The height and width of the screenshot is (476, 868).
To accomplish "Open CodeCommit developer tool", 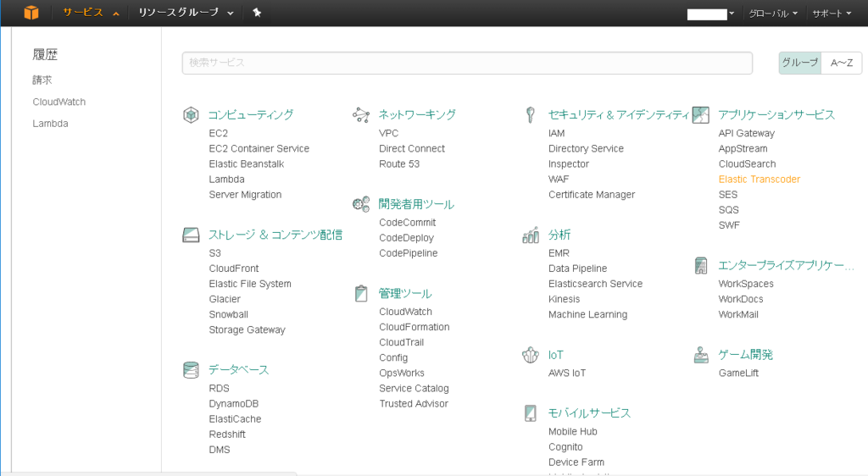I will tap(408, 223).
